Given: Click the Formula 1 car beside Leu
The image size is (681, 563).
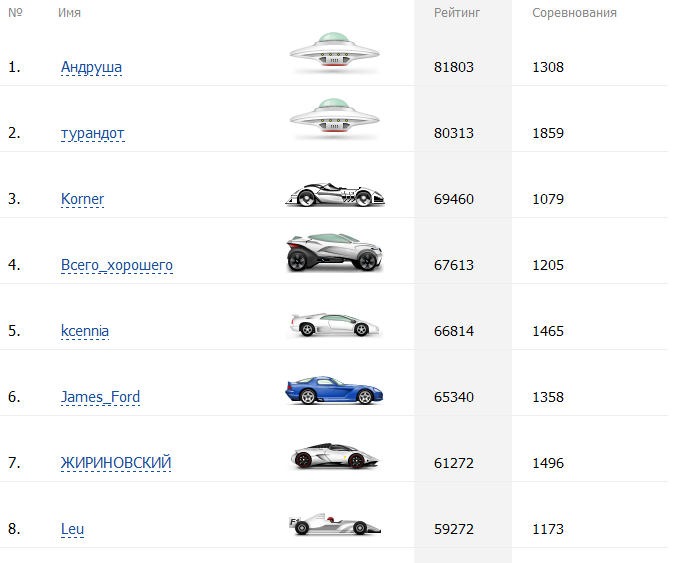Looking at the screenshot, I should (x=334, y=523).
